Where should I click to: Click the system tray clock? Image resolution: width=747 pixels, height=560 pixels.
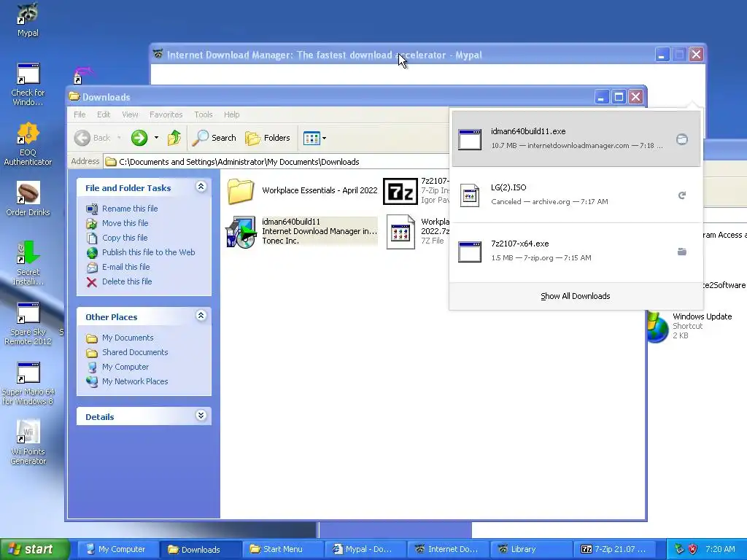click(x=720, y=549)
